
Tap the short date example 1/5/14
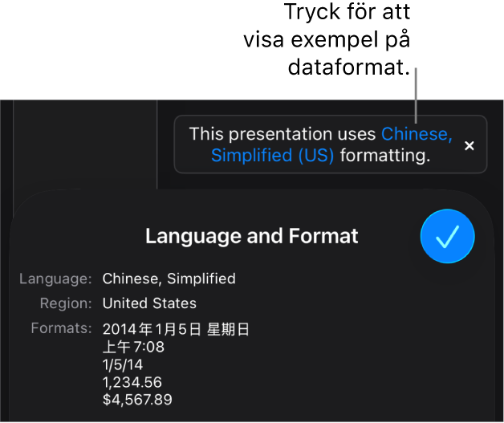(123, 364)
